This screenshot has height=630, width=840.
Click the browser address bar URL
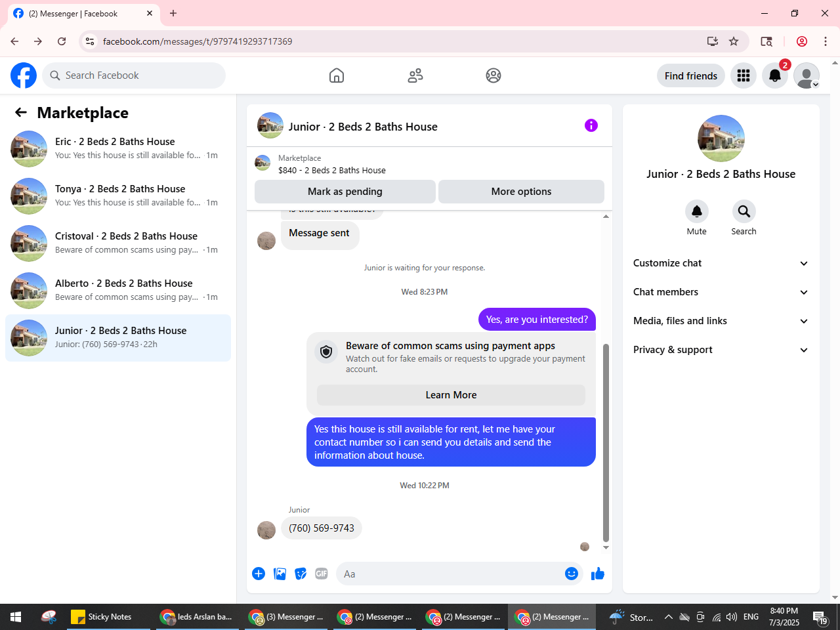point(198,41)
